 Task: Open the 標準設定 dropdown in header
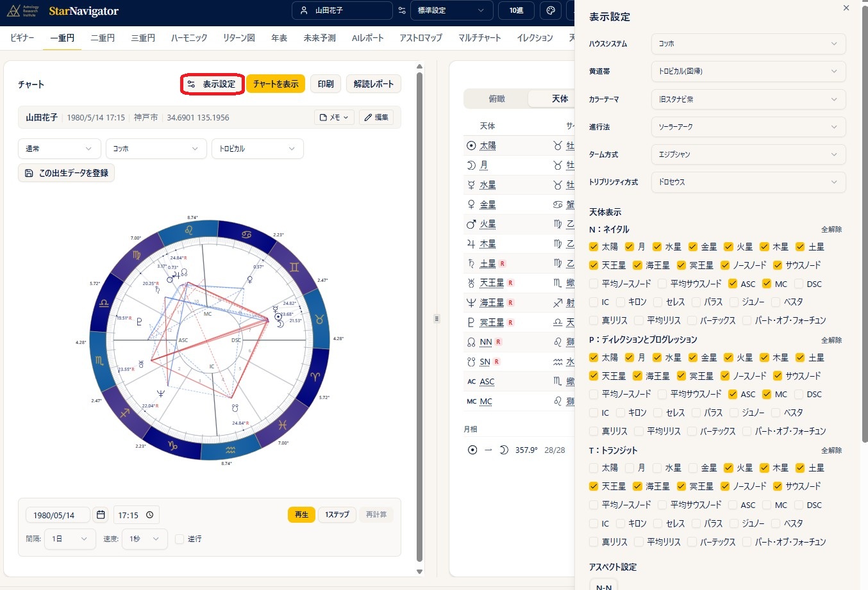click(x=452, y=11)
